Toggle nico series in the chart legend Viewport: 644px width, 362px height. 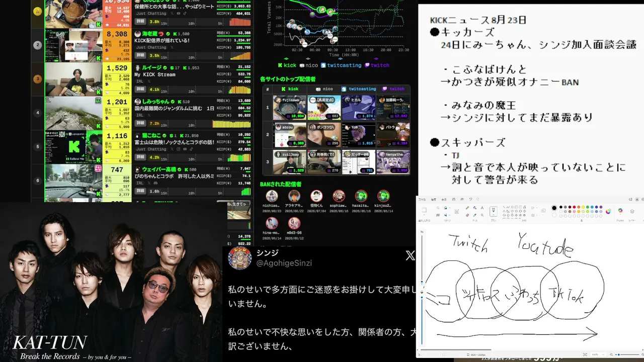click(309, 65)
